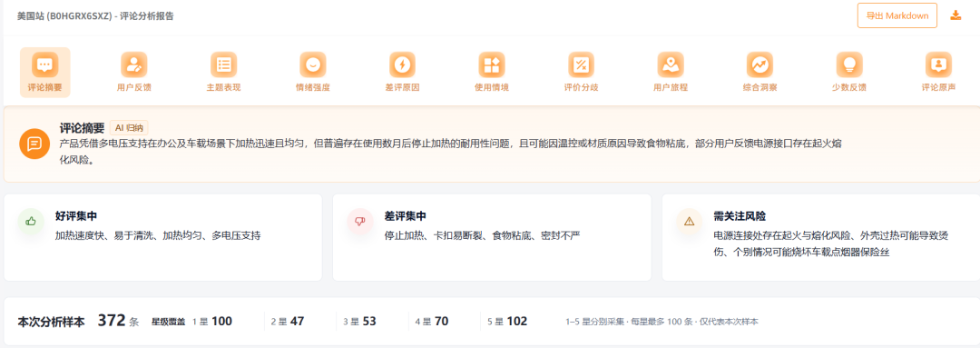Click the 需关注风险 heading
Viewport: 980px width, 348px height.
pos(740,216)
